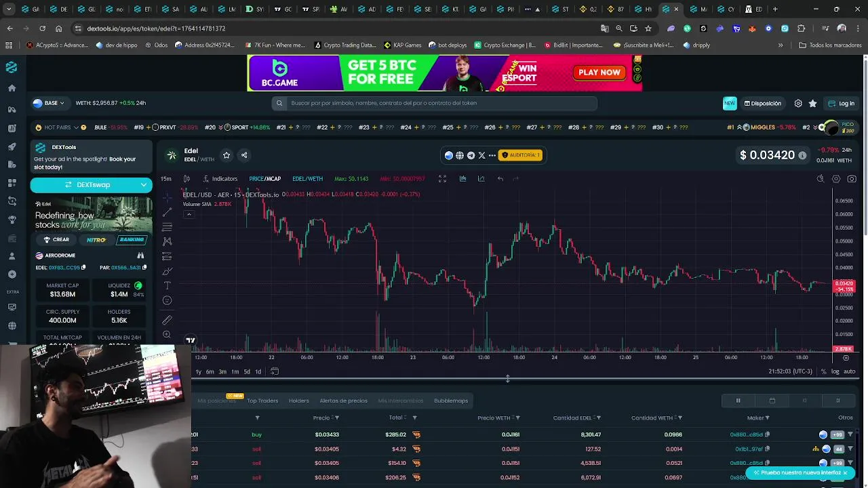This screenshot has width=868, height=488.
Task: Open Edel's Telegram link
Action: [471, 155]
